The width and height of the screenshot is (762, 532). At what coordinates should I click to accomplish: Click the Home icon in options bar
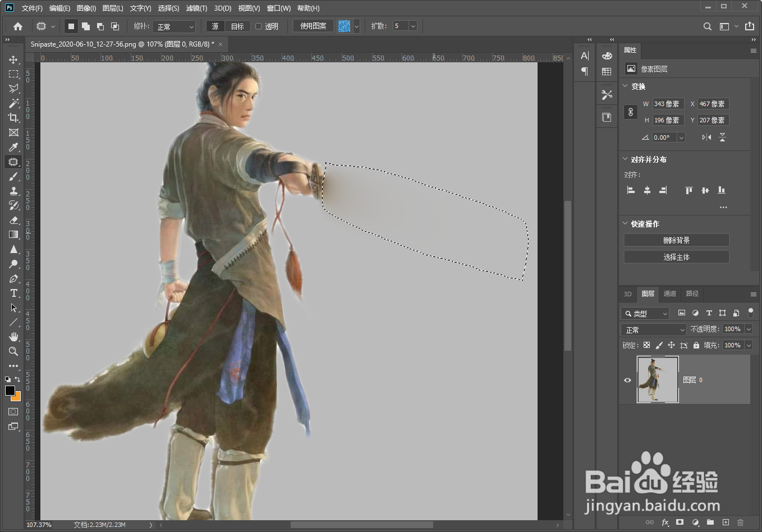pyautogui.click(x=18, y=26)
